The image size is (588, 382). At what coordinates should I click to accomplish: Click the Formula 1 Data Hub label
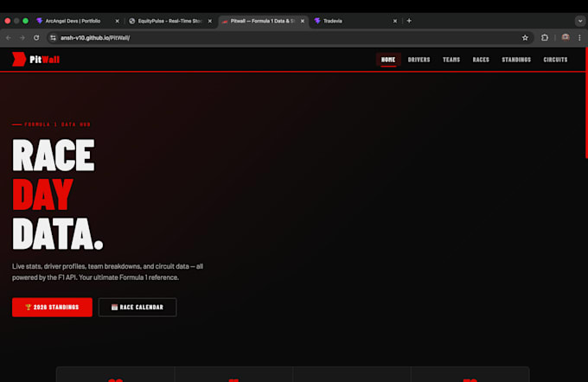point(57,124)
